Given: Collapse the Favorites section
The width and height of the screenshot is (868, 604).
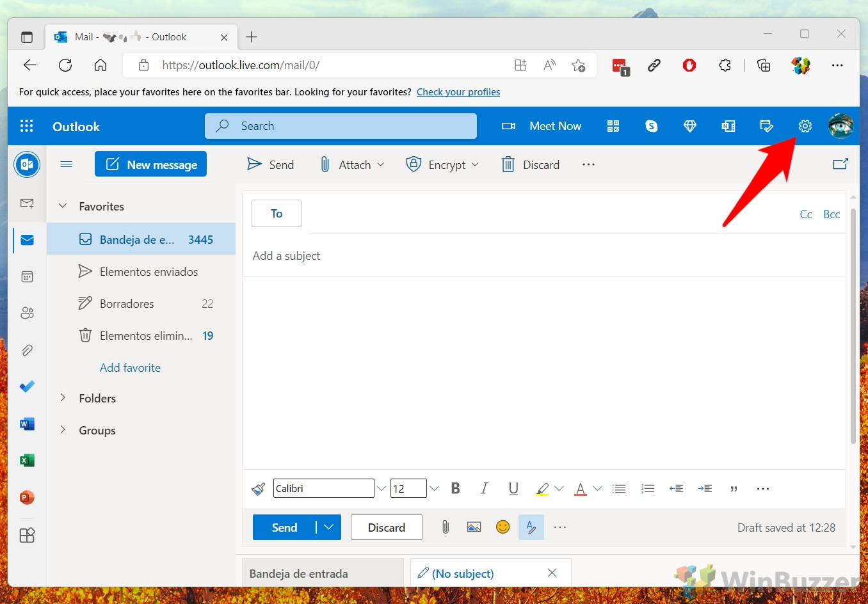Looking at the screenshot, I should tap(63, 206).
